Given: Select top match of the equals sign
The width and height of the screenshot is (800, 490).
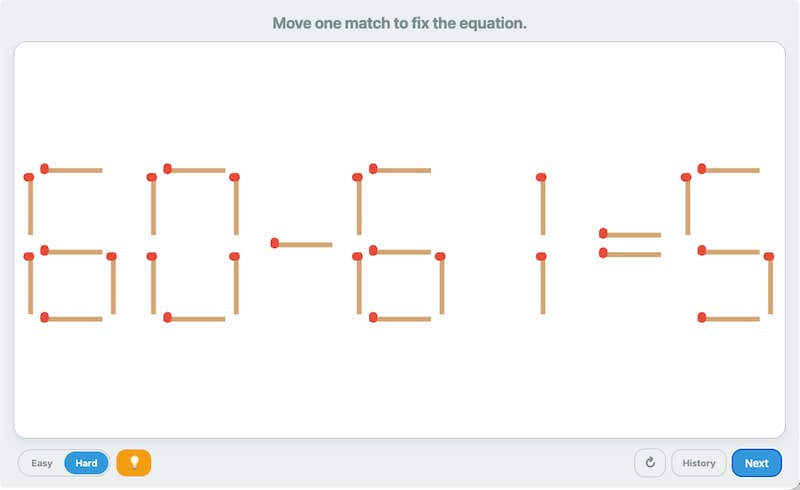Looking at the screenshot, I should click(x=630, y=235).
